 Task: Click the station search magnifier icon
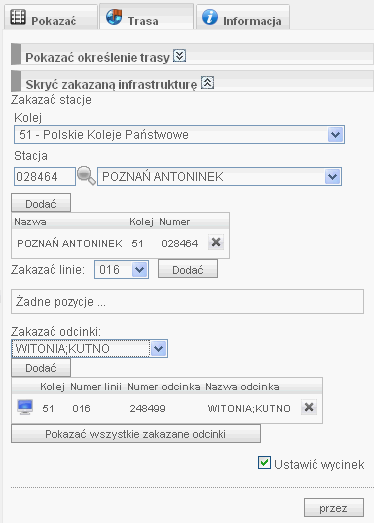pyautogui.click(x=86, y=176)
